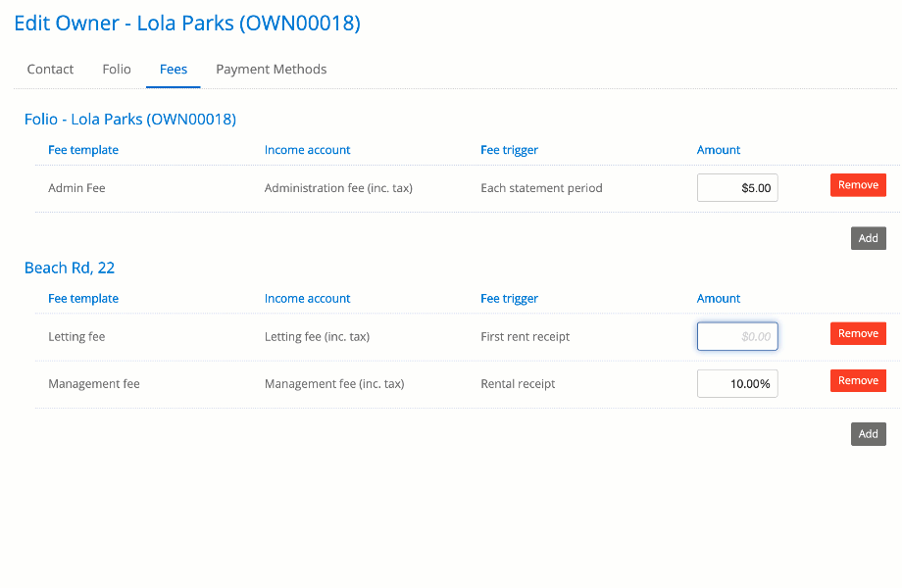Click the Edit Owner page title
The image size is (902, 588).
pyautogui.click(x=187, y=24)
